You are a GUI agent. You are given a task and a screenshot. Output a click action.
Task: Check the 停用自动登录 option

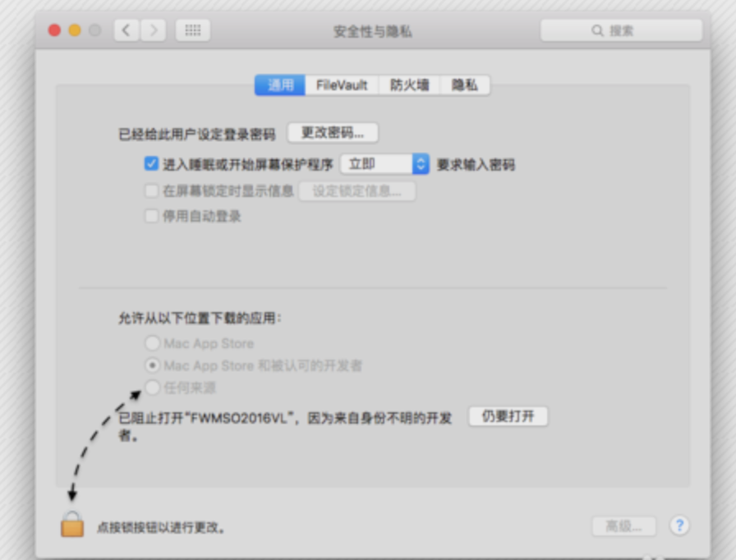click(151, 216)
